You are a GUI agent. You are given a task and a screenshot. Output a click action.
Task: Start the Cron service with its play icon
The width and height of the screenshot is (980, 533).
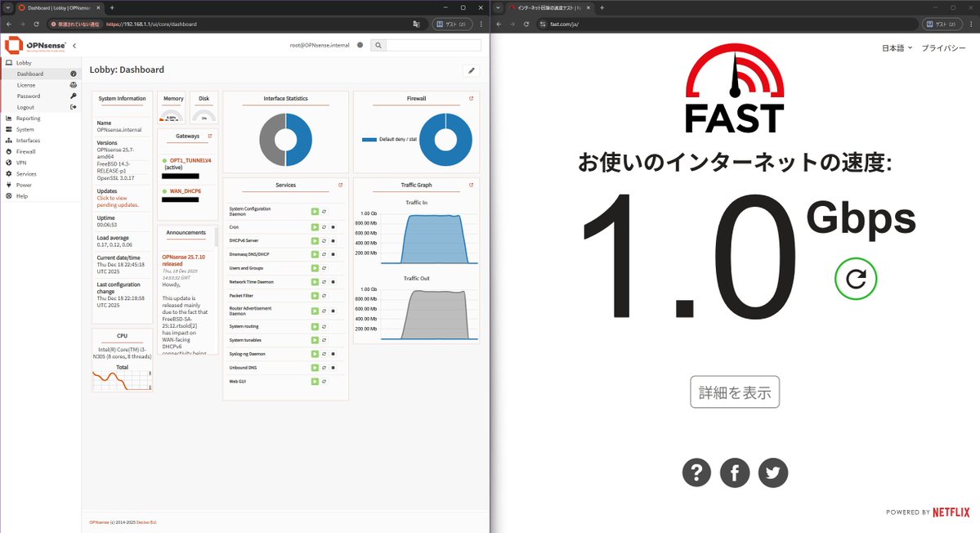tap(315, 226)
